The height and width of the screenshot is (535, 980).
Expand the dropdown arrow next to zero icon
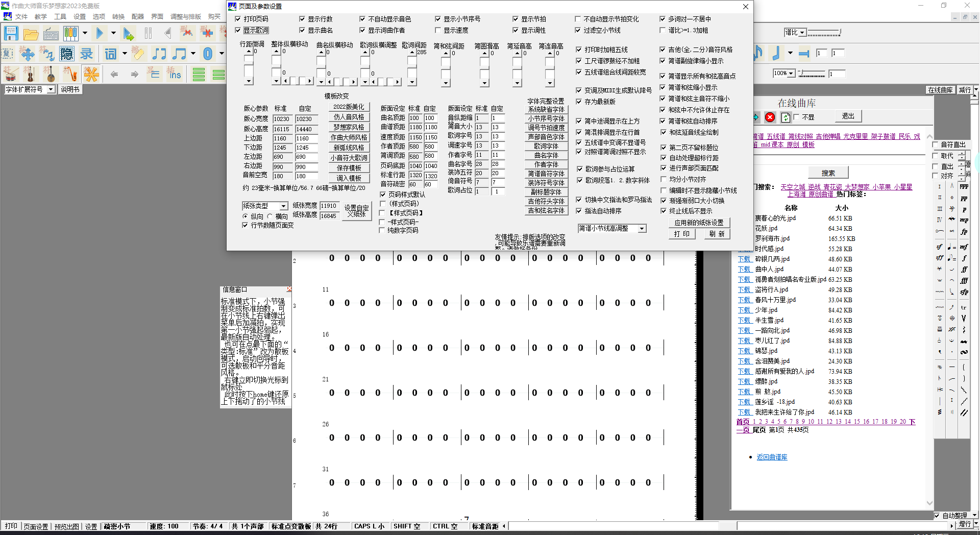(222, 54)
